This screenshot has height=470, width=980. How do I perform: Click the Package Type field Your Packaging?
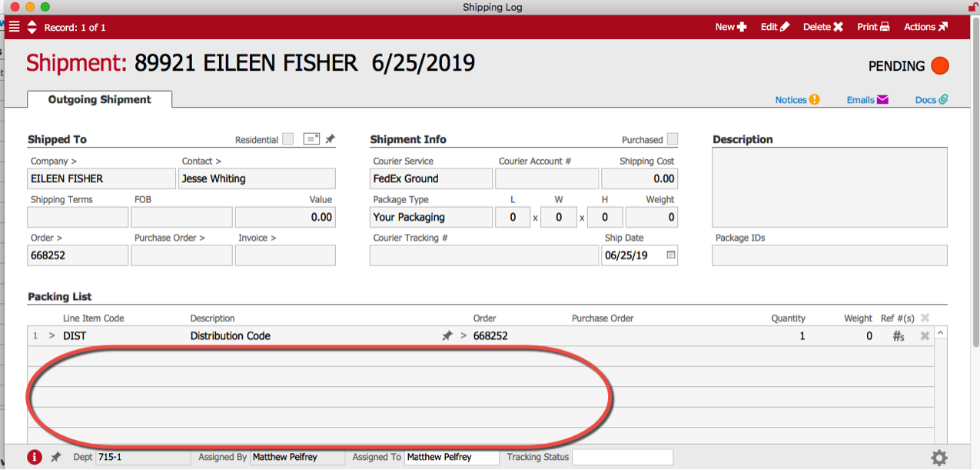431,217
